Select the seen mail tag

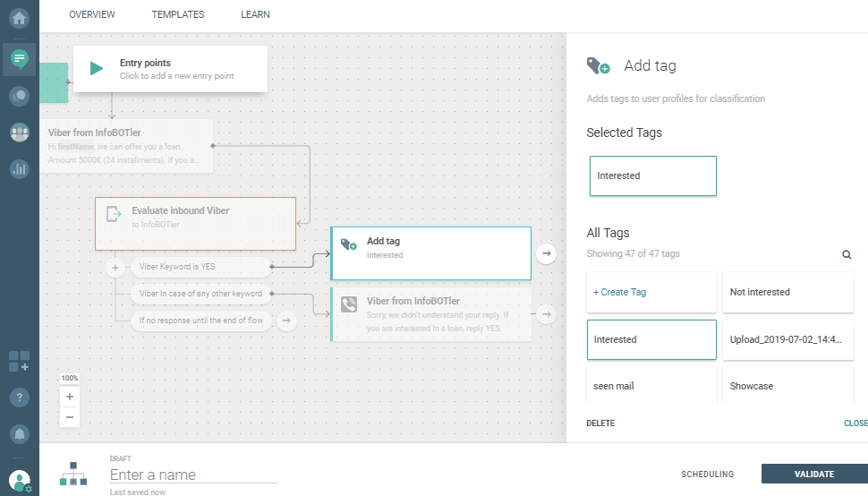651,386
